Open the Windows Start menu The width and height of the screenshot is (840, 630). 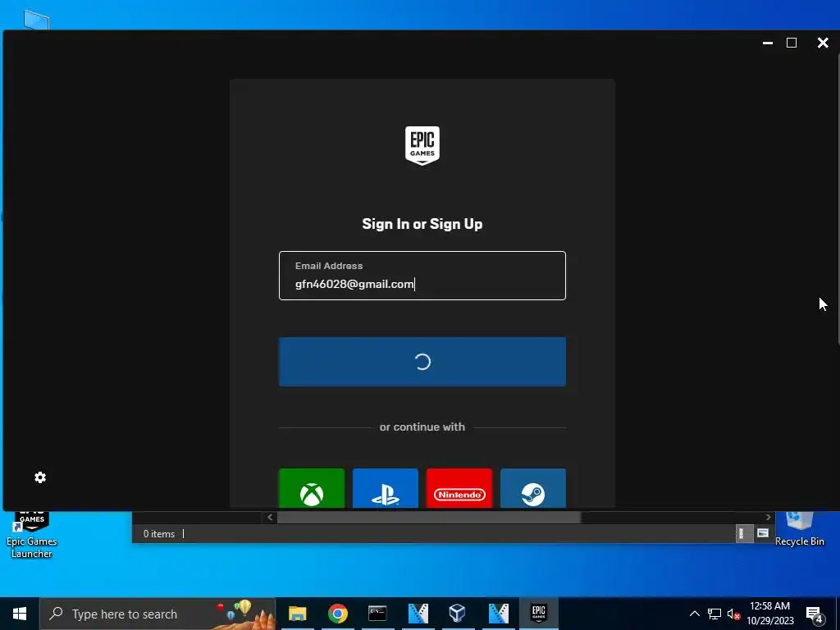pyautogui.click(x=20, y=614)
